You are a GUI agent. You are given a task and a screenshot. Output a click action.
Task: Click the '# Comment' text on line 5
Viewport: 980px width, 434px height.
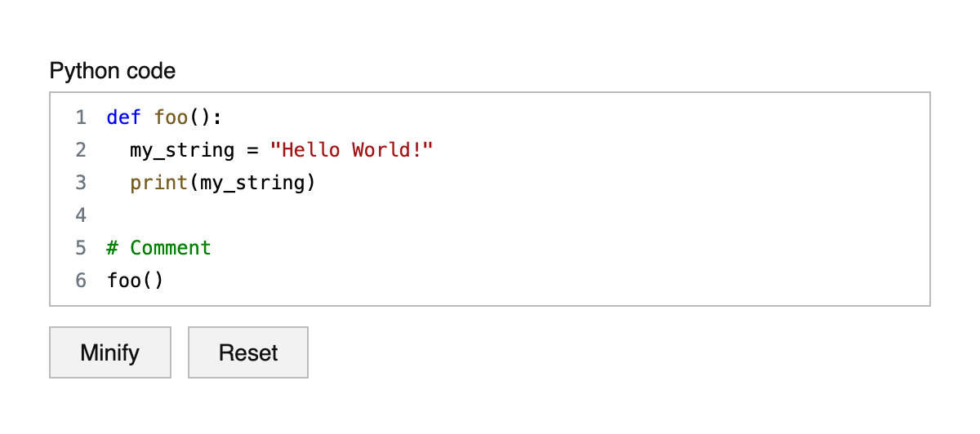(158, 248)
